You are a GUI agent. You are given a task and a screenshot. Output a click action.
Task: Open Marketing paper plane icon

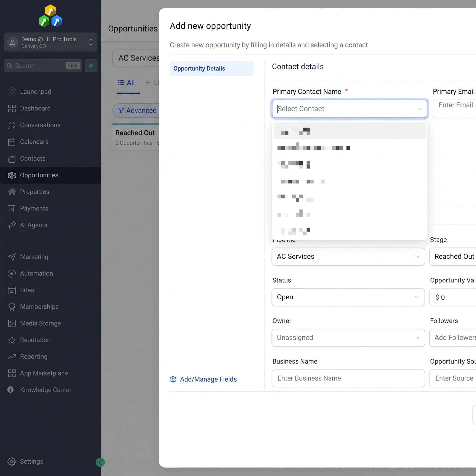coord(12,257)
